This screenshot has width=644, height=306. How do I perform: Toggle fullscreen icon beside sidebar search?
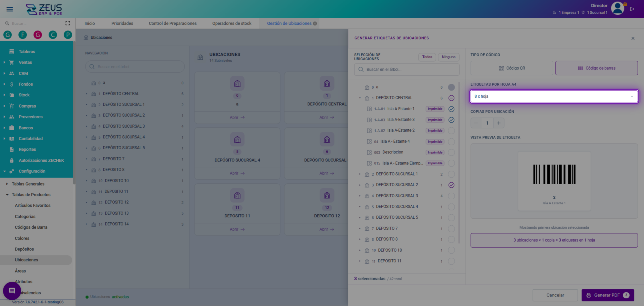(x=68, y=23)
